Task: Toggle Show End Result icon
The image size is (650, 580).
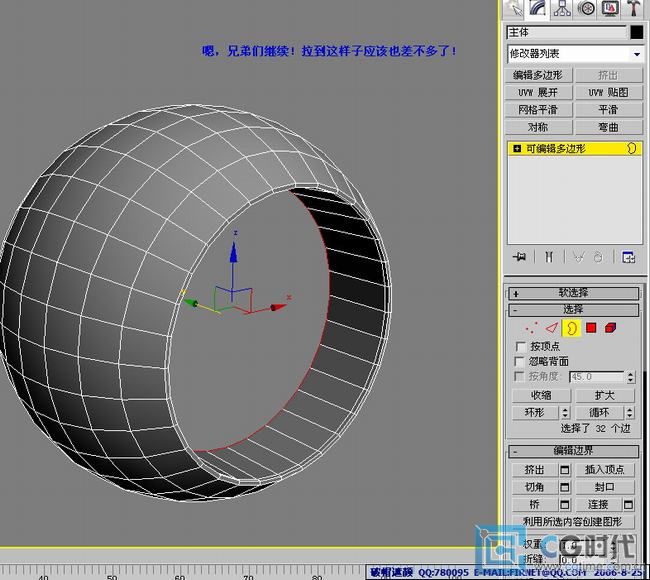Action: [x=548, y=257]
